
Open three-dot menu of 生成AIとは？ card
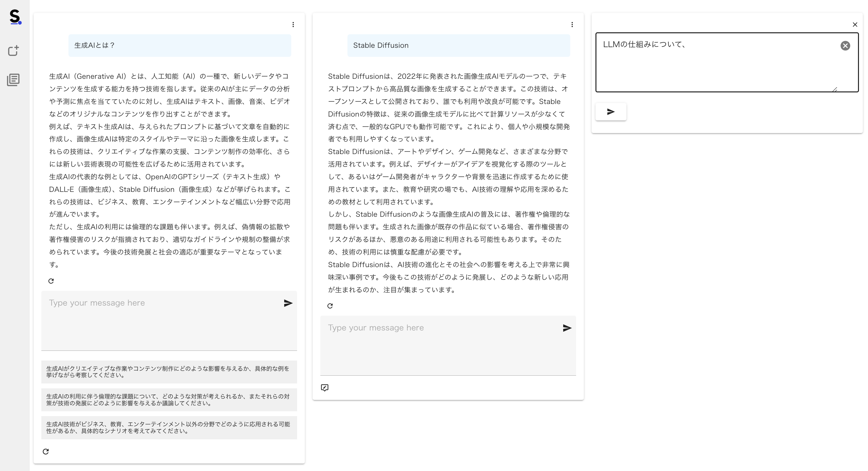tap(293, 25)
